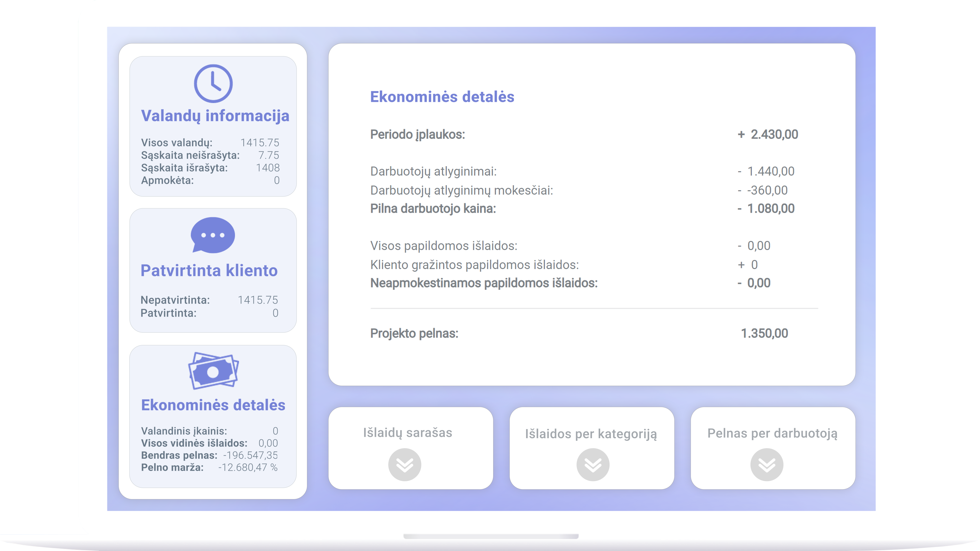
Task: Click the Pelnas per darbuotoją label
Action: (772, 433)
